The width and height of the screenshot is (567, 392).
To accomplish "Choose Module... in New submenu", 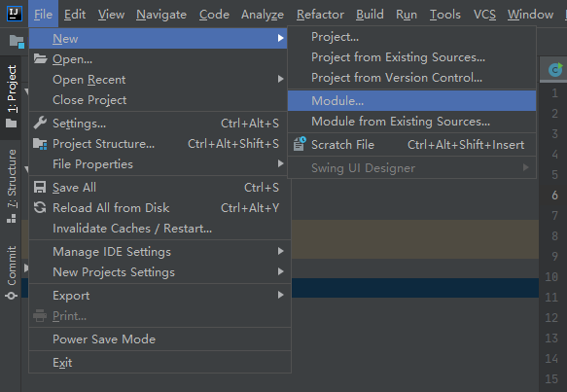I will (411, 100).
